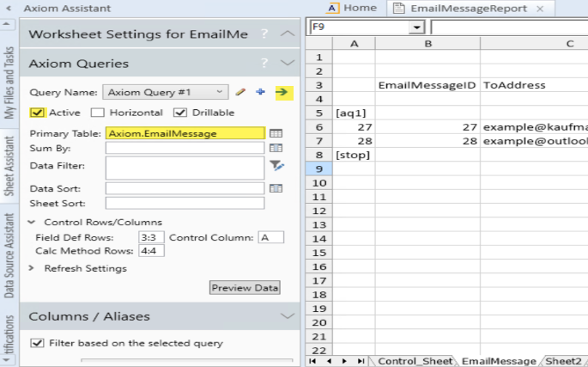The width and height of the screenshot is (588, 367).
Task: Click the Field Def Rows box
Action: [151, 237]
